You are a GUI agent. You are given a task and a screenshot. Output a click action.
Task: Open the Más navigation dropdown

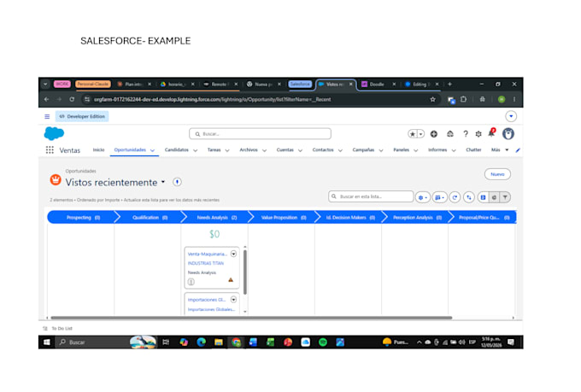(500, 150)
